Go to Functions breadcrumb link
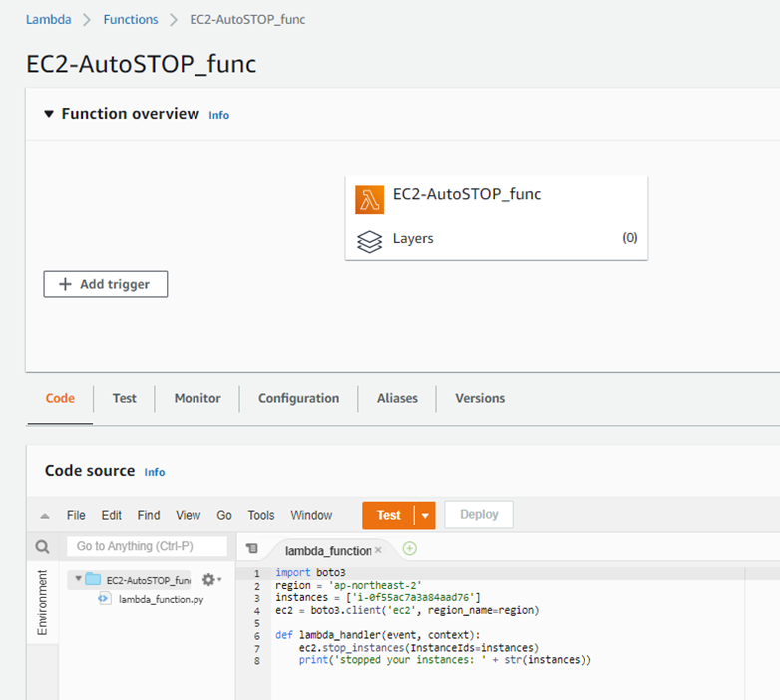The height and width of the screenshot is (700, 780). click(131, 19)
